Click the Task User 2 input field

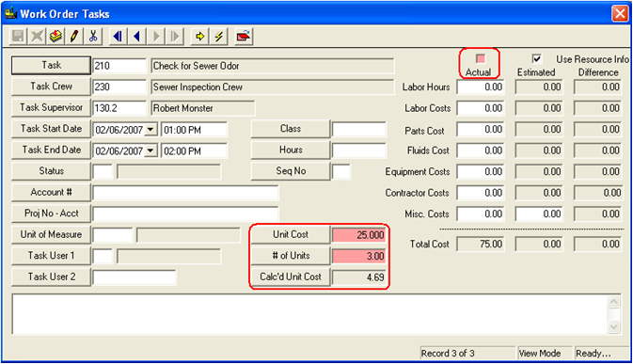134,277
